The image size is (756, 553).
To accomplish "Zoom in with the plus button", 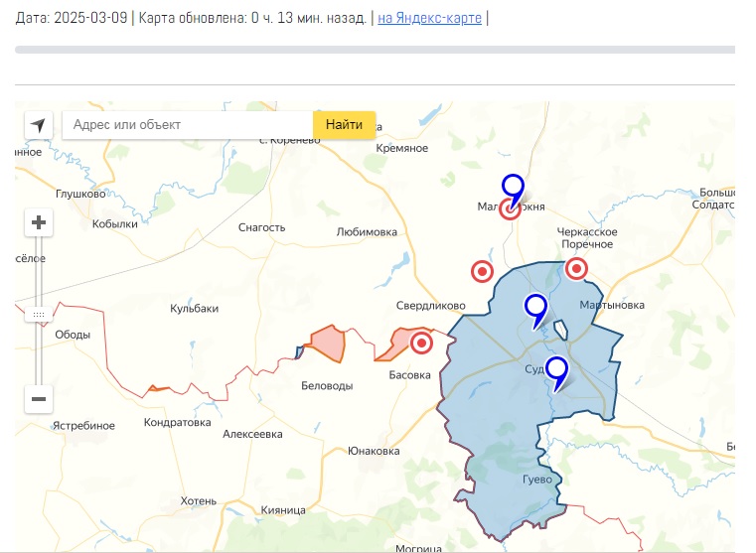I will point(39,222).
